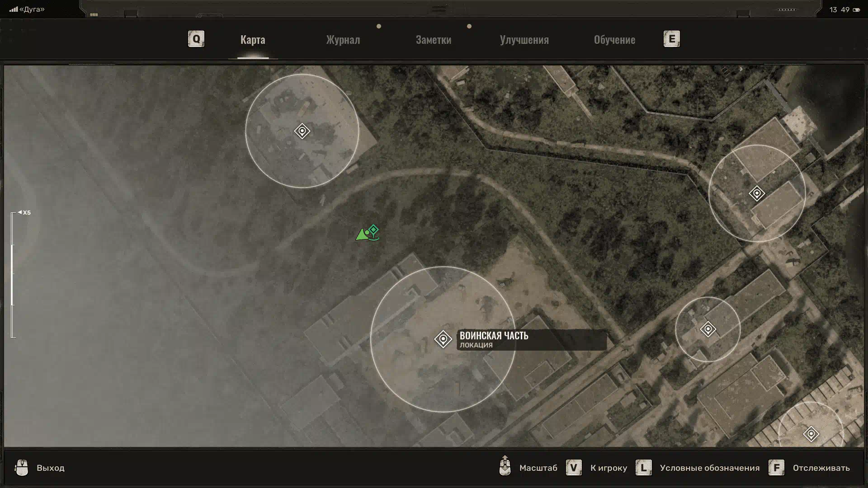Click the upper right location marker
The height and width of the screenshot is (488, 868).
(x=757, y=193)
